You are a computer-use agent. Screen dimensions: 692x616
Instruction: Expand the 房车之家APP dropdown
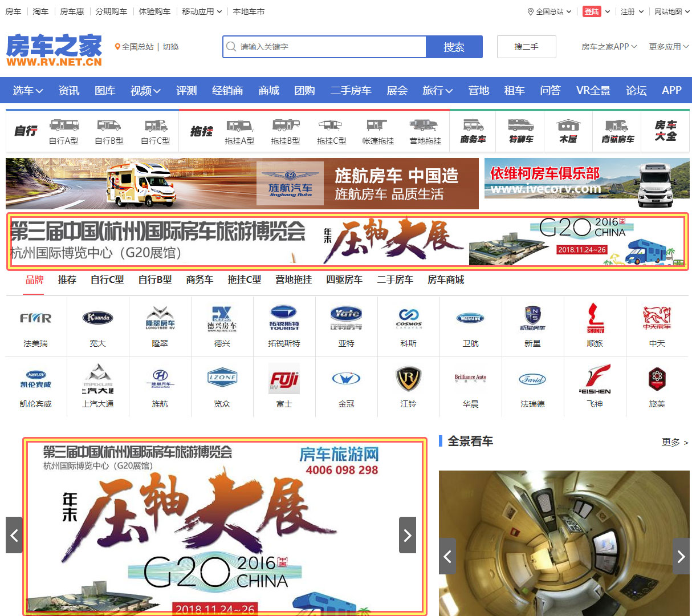point(609,47)
